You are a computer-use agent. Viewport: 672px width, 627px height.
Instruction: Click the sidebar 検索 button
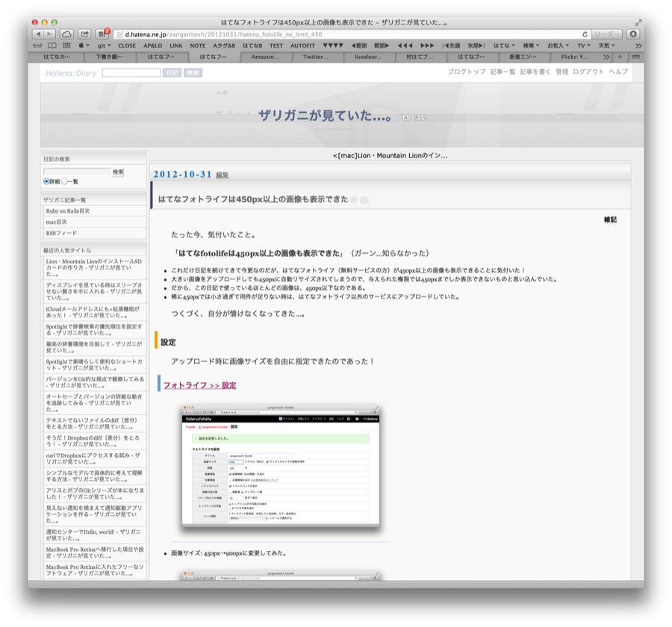(x=118, y=172)
